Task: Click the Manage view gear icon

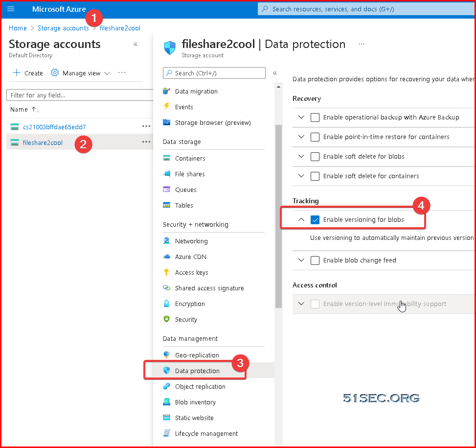Action: point(55,73)
